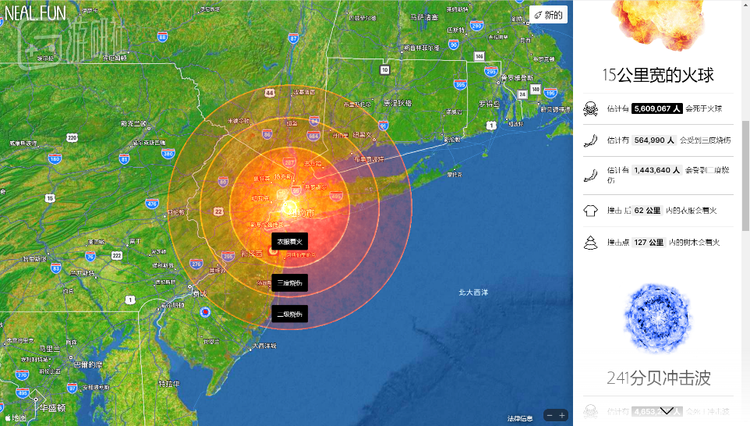Click the 5,609,067 人 death count badge
This screenshot has height=426, width=750.
point(657,109)
